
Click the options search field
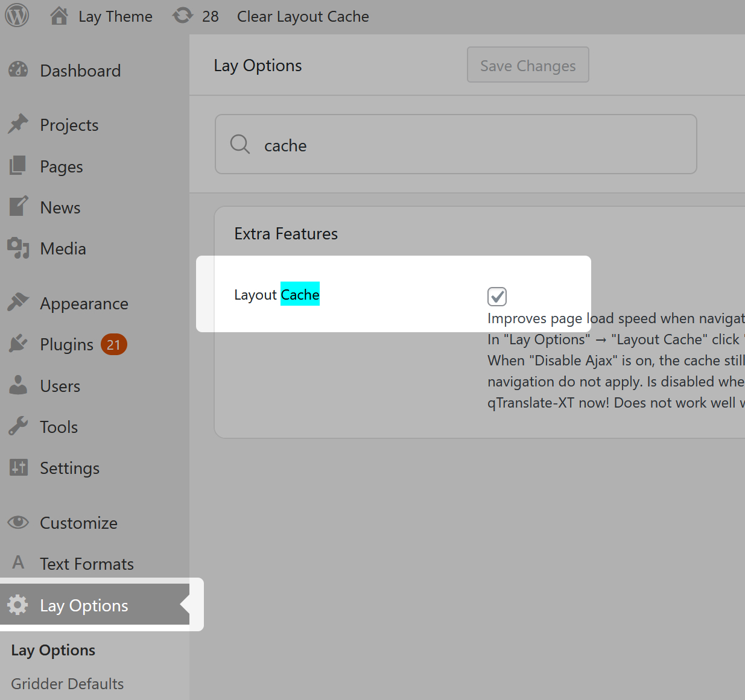[x=471, y=145]
